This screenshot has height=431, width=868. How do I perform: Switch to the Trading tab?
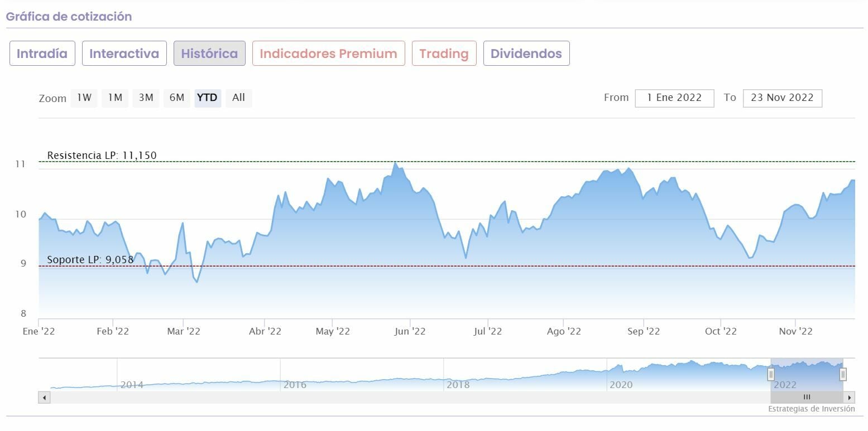(444, 54)
